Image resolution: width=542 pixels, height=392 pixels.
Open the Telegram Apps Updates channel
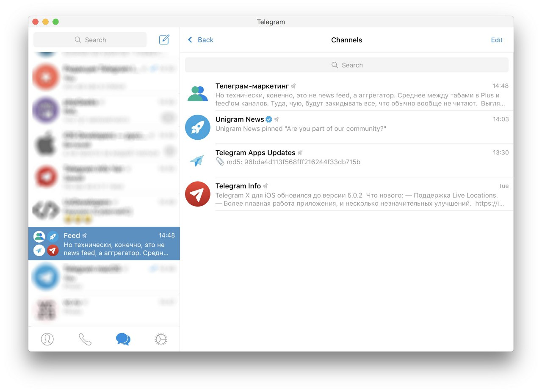[347, 160]
